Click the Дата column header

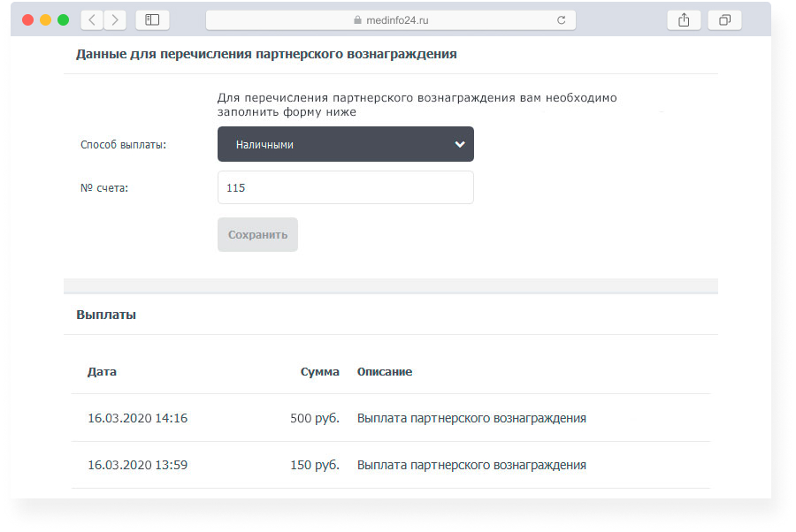pos(102,372)
